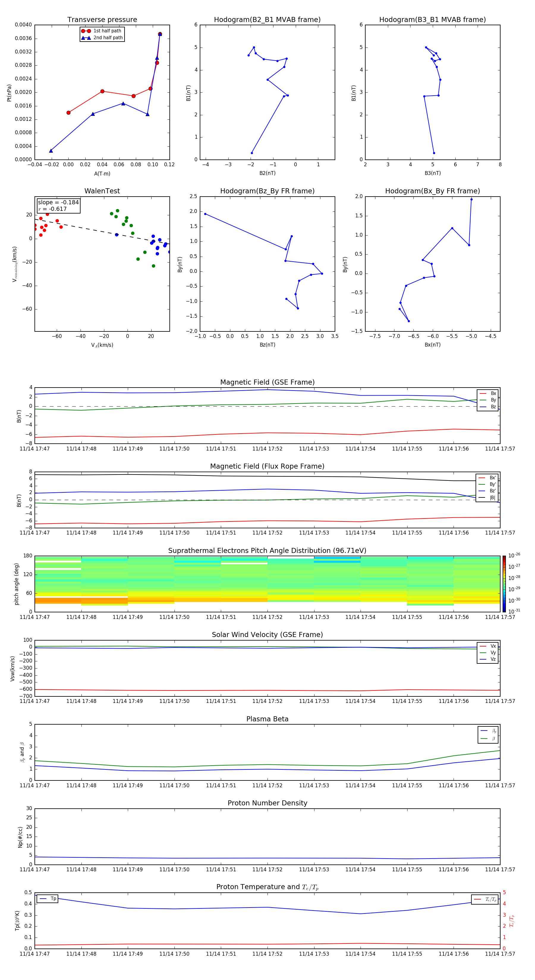Click the peak red marker in Transverse pressure
Screen dimensions: 535x980
point(160,34)
